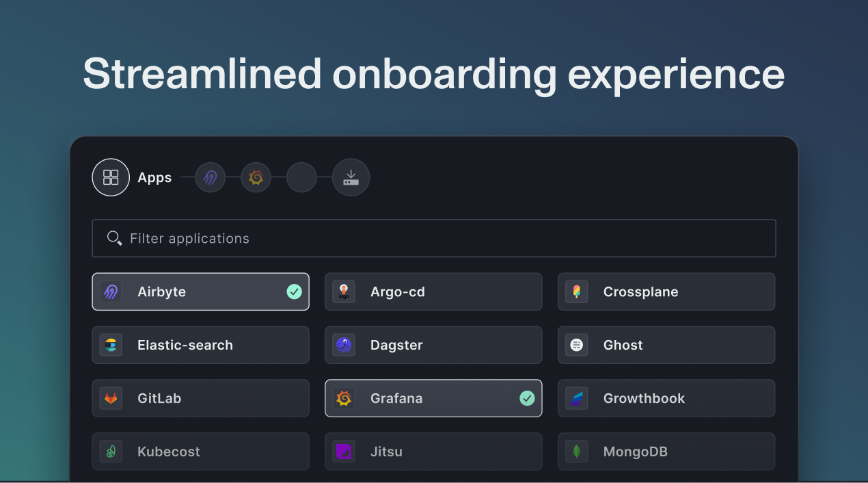The width and height of the screenshot is (868, 483).
Task: Click the MongoDB leaf logo icon
Action: 577,452
